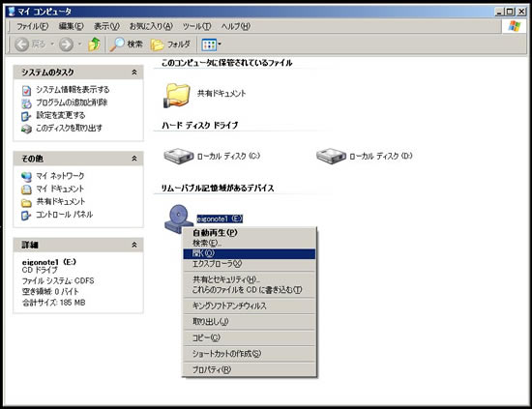This screenshot has width=532, height=409.
Task: Open the Views icon on toolbar
Action: coord(209,44)
